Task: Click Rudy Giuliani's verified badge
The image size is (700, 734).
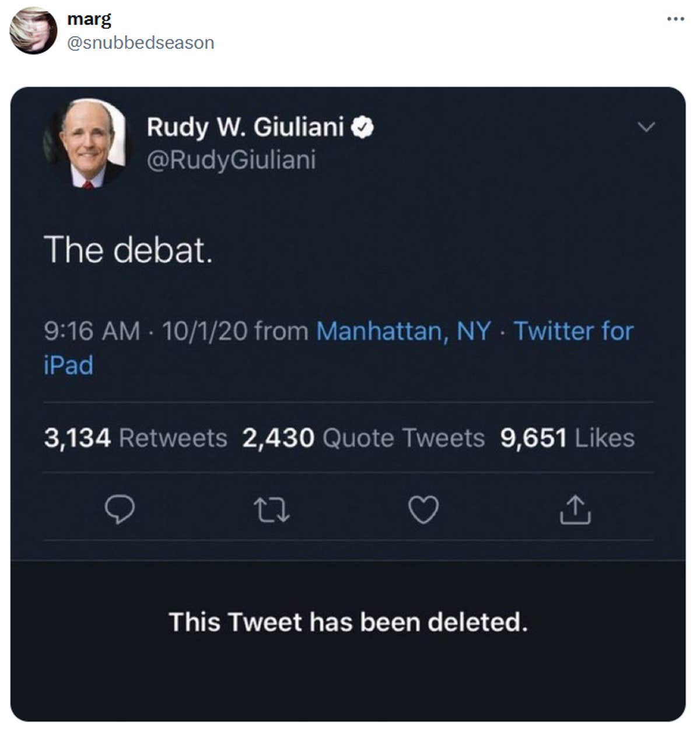Action: pos(363,127)
